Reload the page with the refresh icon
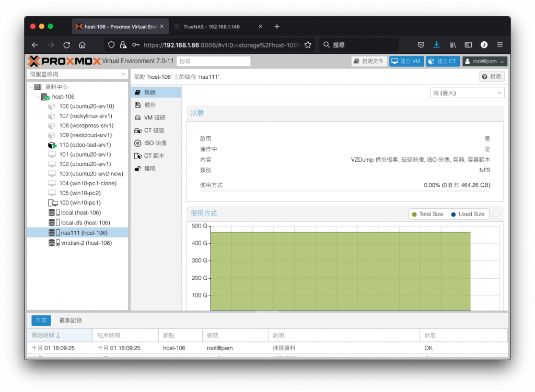This screenshot has width=535, height=392. (x=66, y=45)
